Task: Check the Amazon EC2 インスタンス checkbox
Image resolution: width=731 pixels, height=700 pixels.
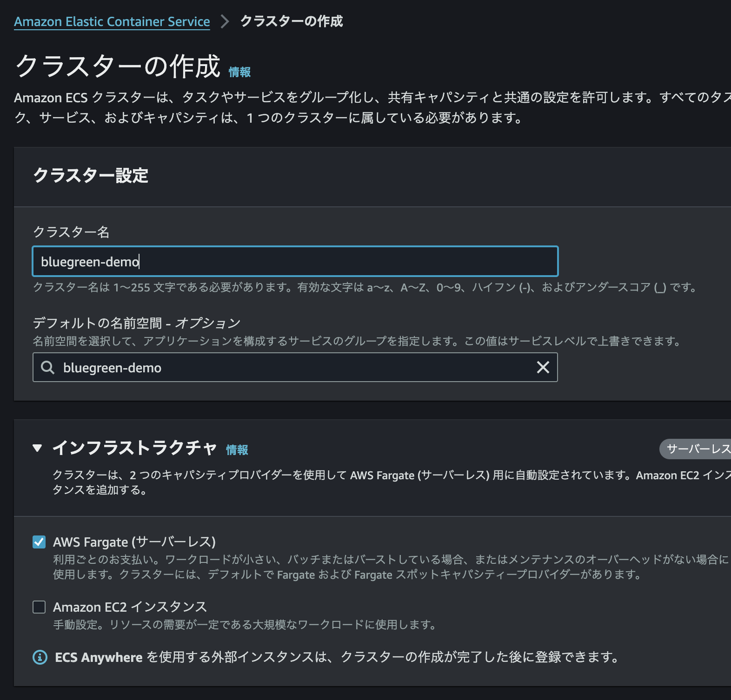Action: coord(39,607)
